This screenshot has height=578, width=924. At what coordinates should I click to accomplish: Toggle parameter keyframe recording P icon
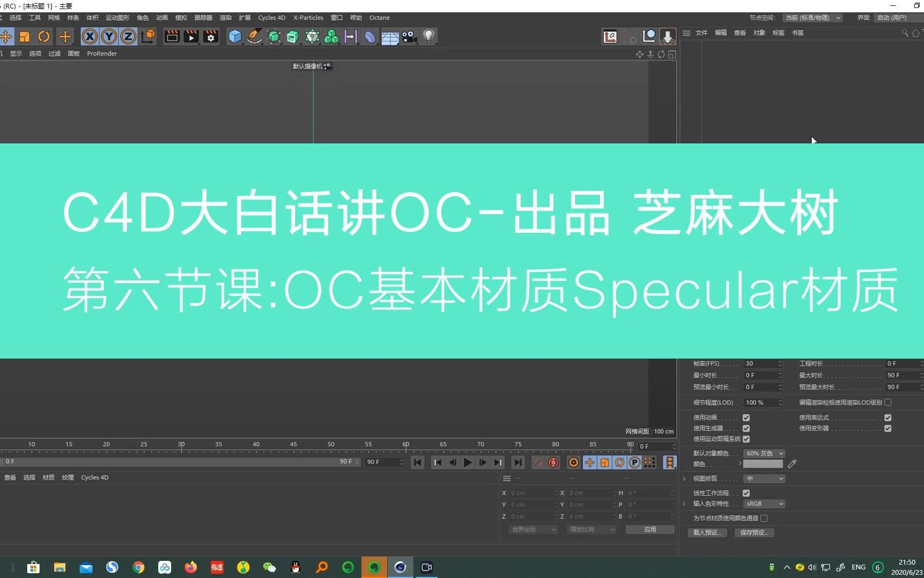click(x=635, y=462)
